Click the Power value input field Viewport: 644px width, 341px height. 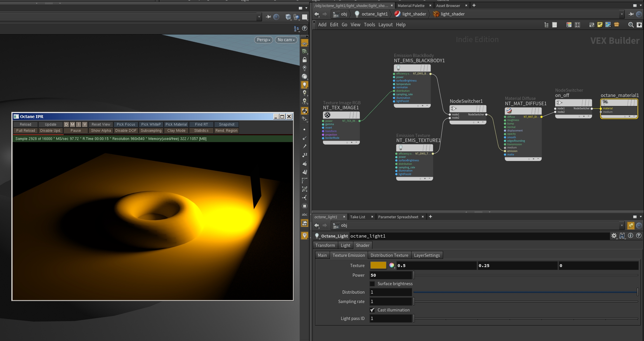[x=390, y=275]
